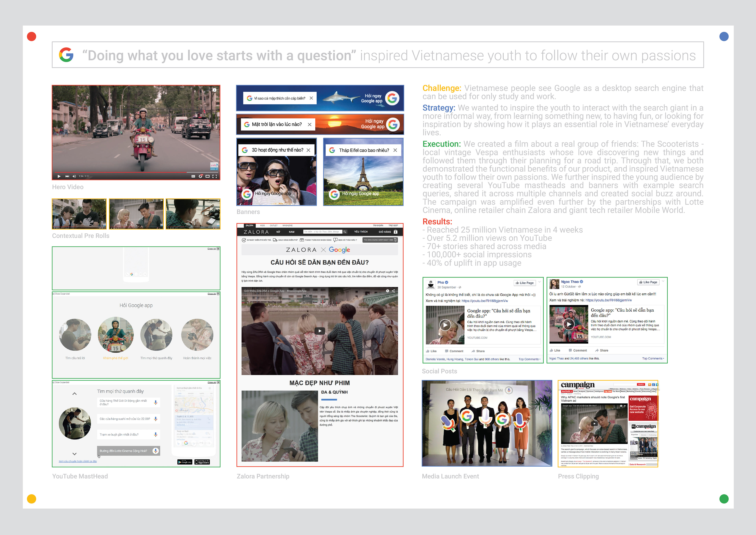
Task: Select 'Tìm mọi thứ quanh đây' circle
Action: coord(156,335)
